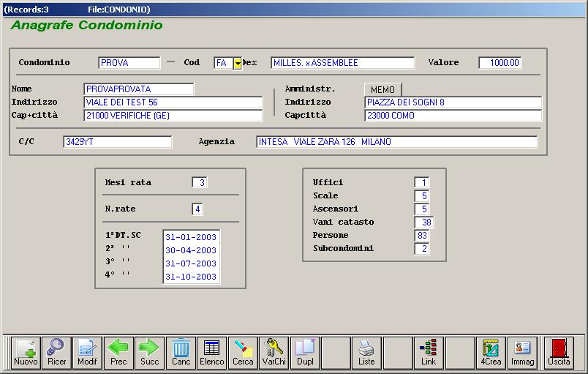This screenshot has height=374, width=588.
Task: Click the Scale count field
Action: (x=422, y=195)
